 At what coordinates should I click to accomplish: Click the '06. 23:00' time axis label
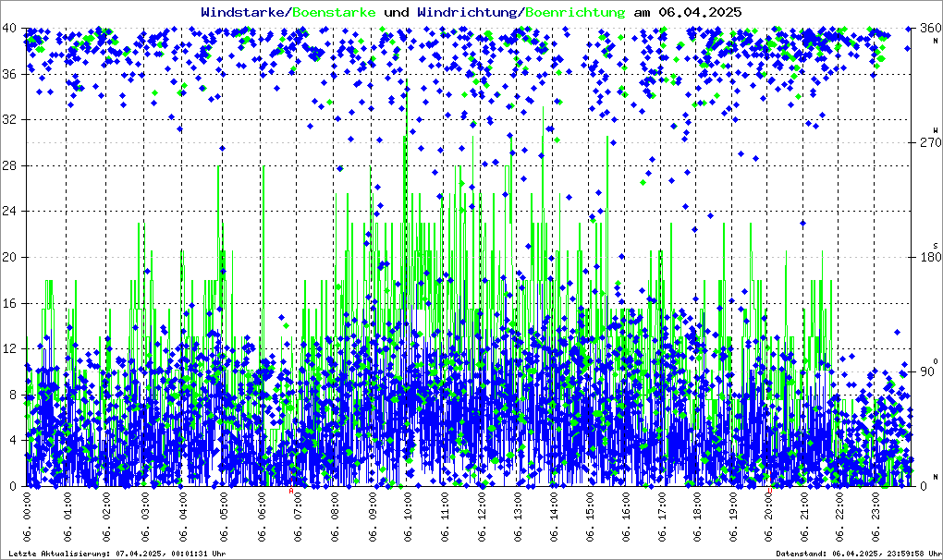[x=876, y=517]
